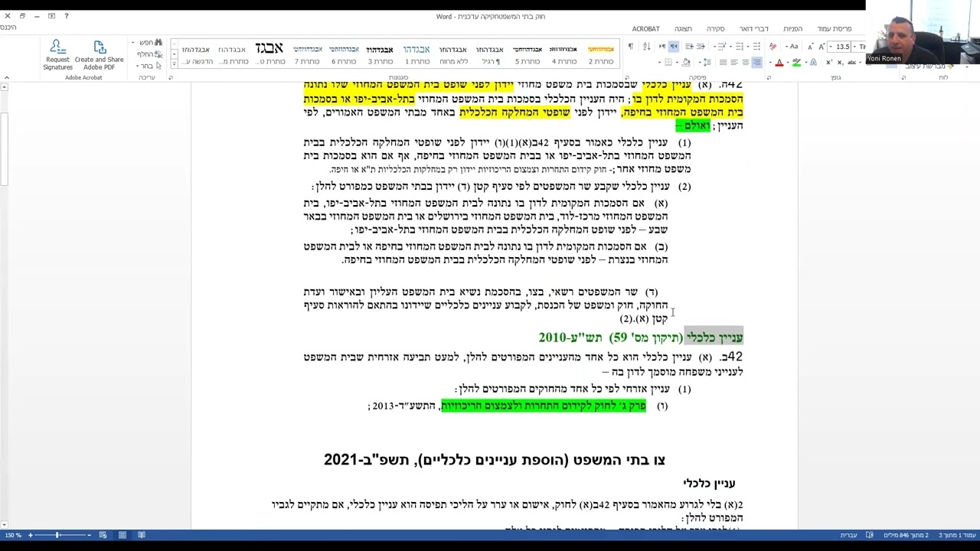
Task: Toggle strikethrough formatting
Action: pyautogui.click(x=851, y=62)
